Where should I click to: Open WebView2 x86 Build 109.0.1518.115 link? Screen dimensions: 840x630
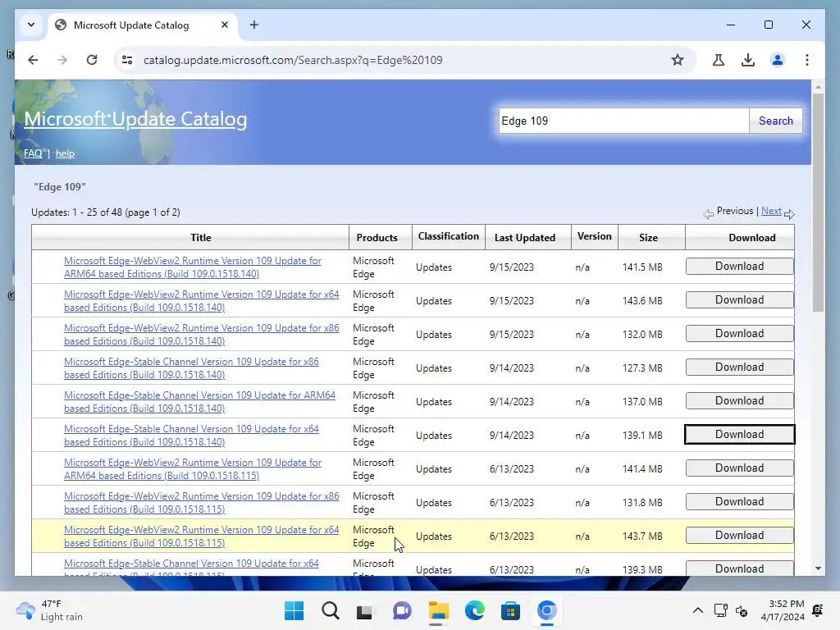[202, 503]
